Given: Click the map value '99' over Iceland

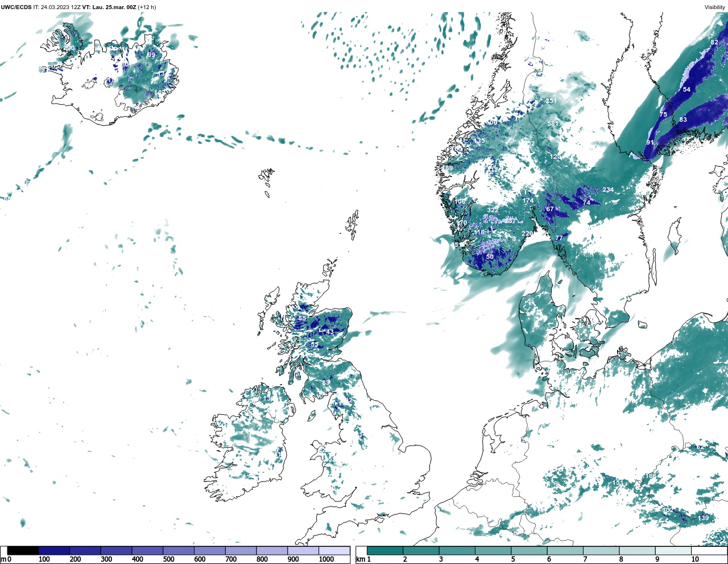Looking at the screenshot, I should (x=151, y=55).
